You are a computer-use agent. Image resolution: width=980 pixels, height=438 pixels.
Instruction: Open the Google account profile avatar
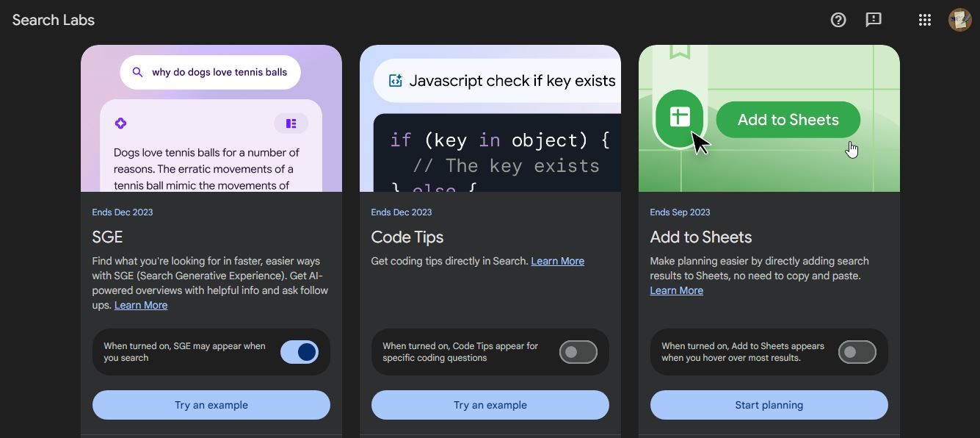(x=960, y=20)
